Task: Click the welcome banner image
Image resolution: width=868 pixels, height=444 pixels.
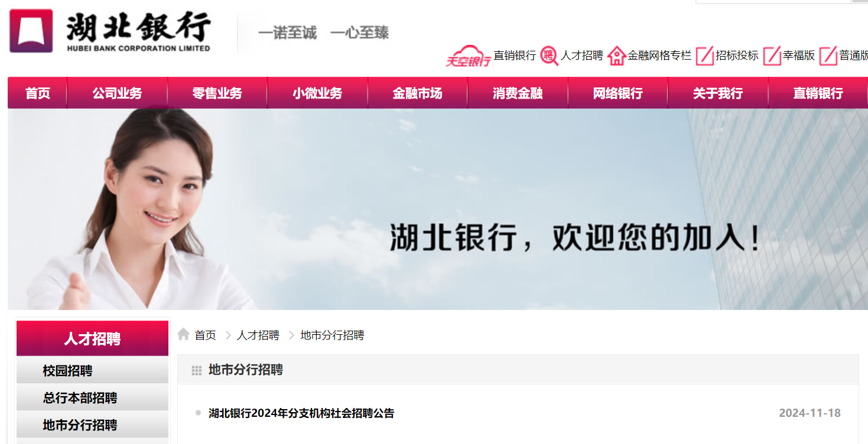Action: pos(438,209)
